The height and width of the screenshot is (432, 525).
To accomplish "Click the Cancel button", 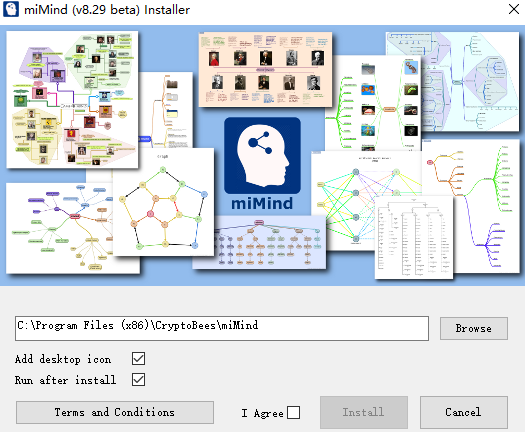I will pos(464,412).
